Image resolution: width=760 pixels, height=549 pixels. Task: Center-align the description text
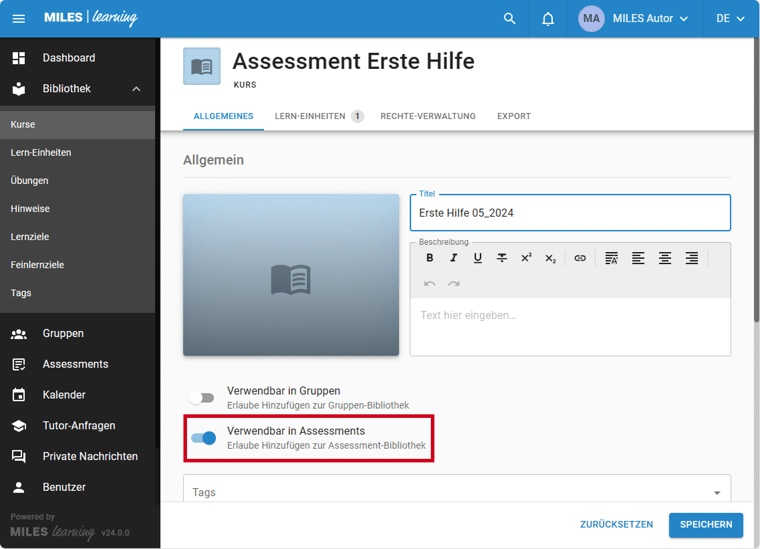[x=664, y=258]
